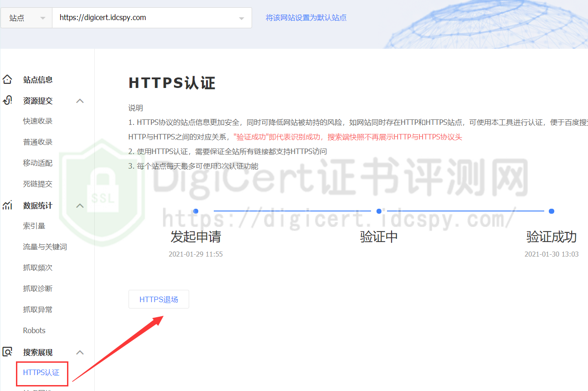The width and height of the screenshot is (588, 391).
Task: Click the home icon beside 站点信息
Action: (7, 79)
